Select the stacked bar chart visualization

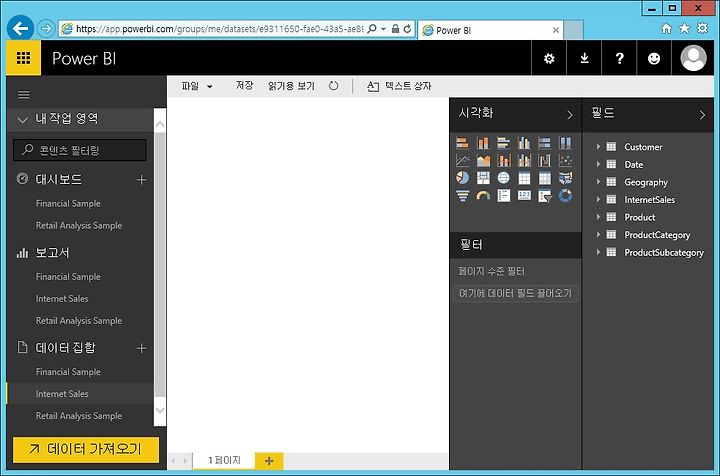tap(462, 143)
